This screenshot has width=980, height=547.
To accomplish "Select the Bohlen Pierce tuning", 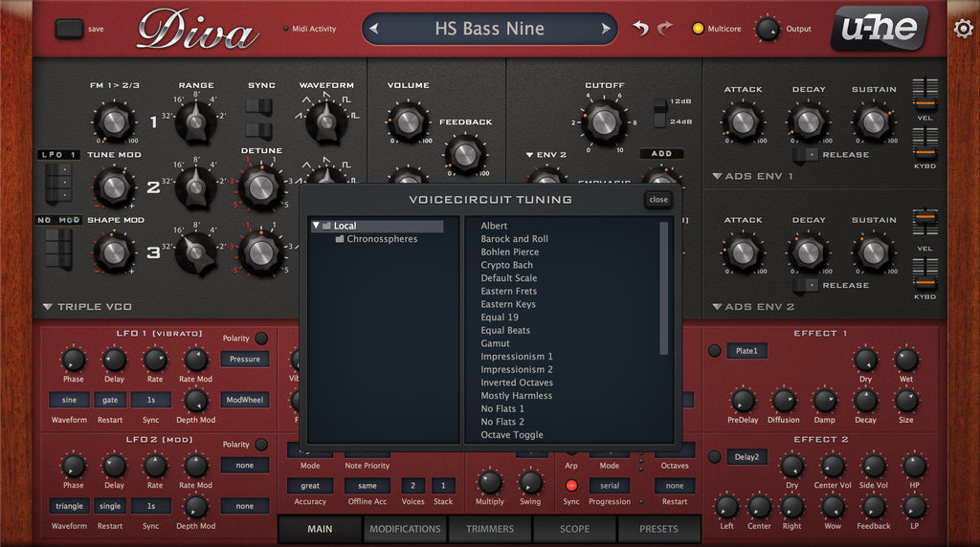I will (x=509, y=252).
